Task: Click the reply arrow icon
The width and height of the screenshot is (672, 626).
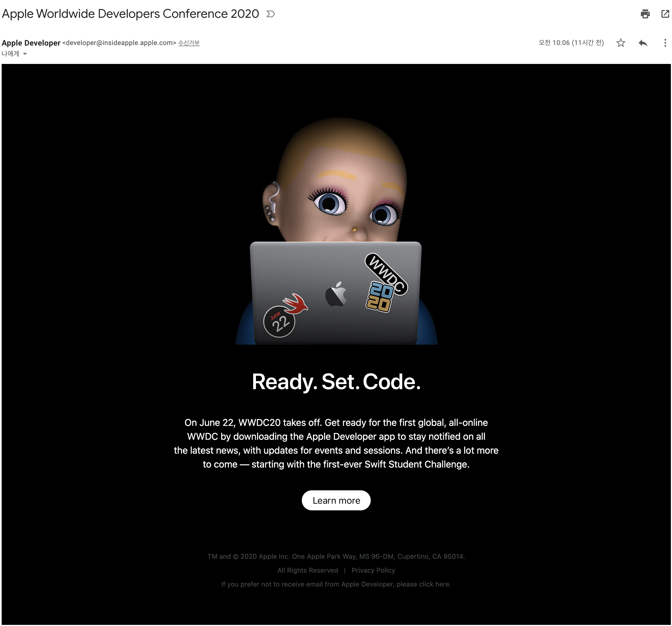Action: [643, 43]
